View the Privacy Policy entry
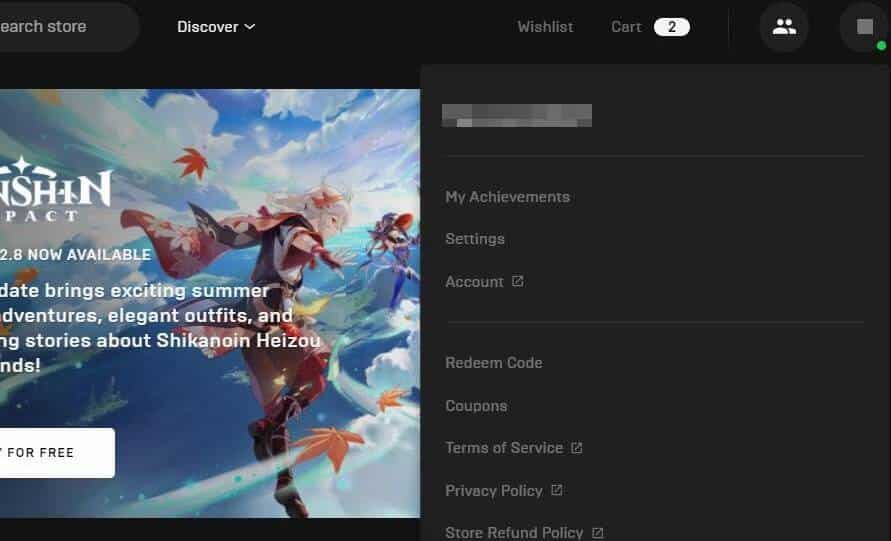 coord(494,490)
